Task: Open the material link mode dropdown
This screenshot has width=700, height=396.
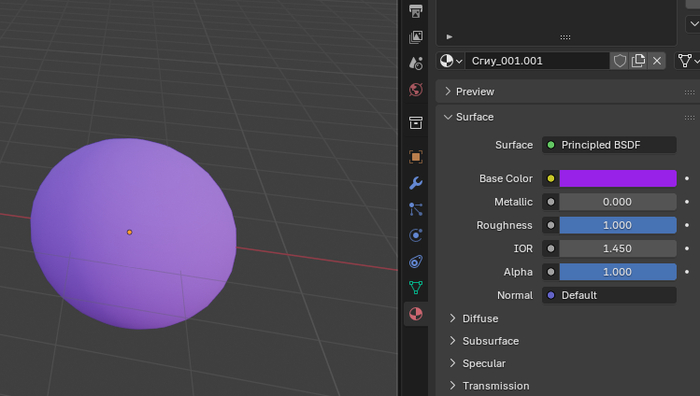Action: pos(688,61)
